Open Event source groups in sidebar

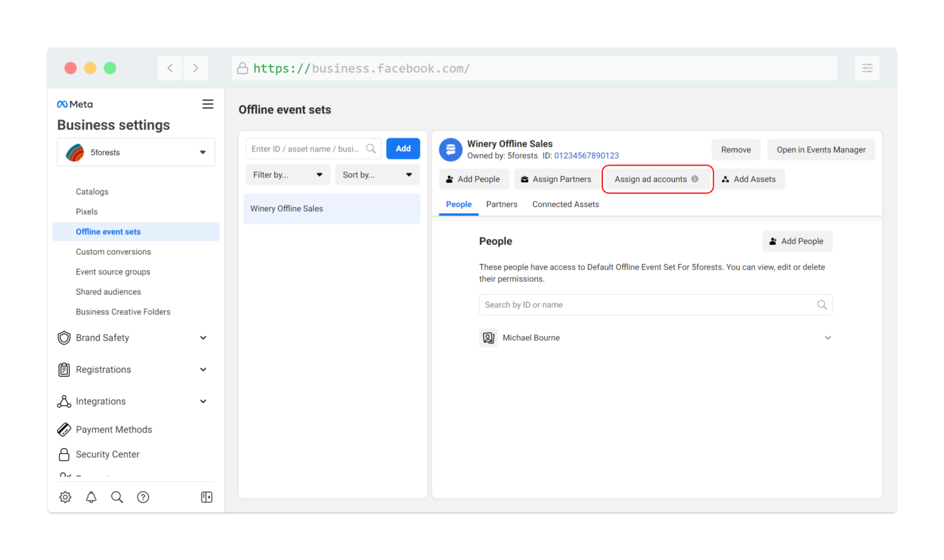[x=113, y=272]
